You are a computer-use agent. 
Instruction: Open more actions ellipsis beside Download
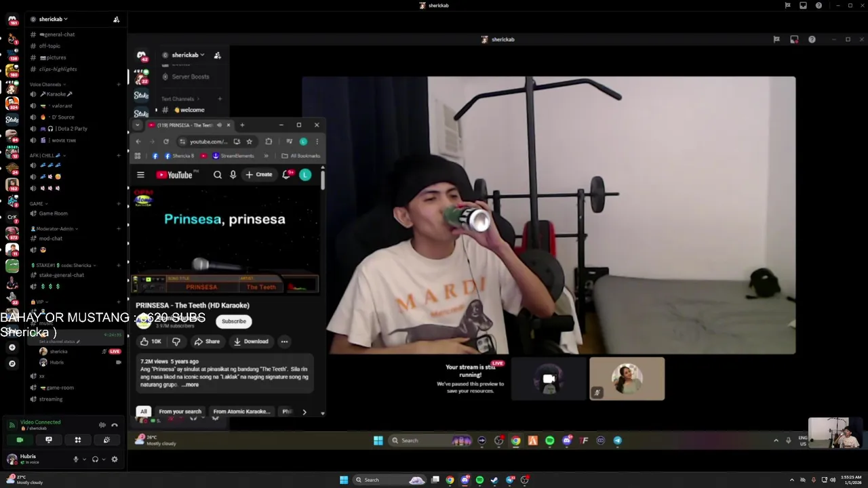tap(284, 342)
